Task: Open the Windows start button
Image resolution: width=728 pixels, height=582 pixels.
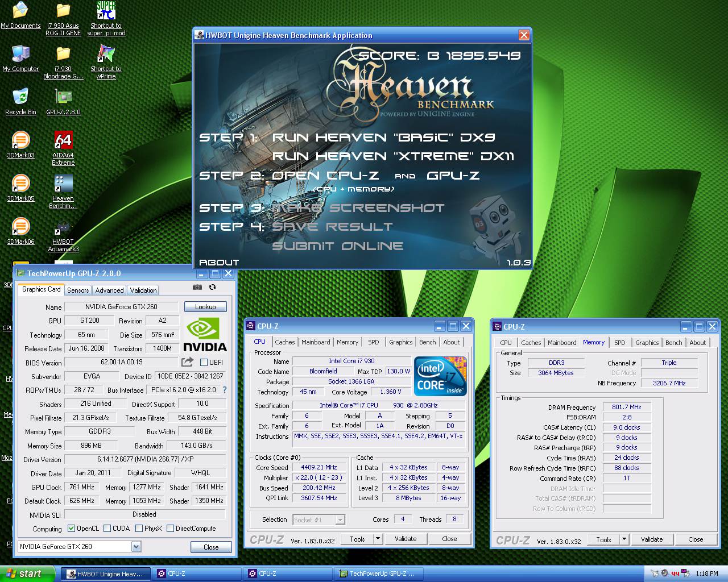Action: 28,573
